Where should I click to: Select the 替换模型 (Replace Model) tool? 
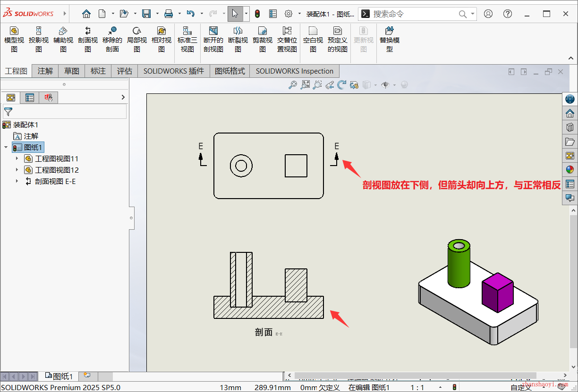tap(390, 40)
